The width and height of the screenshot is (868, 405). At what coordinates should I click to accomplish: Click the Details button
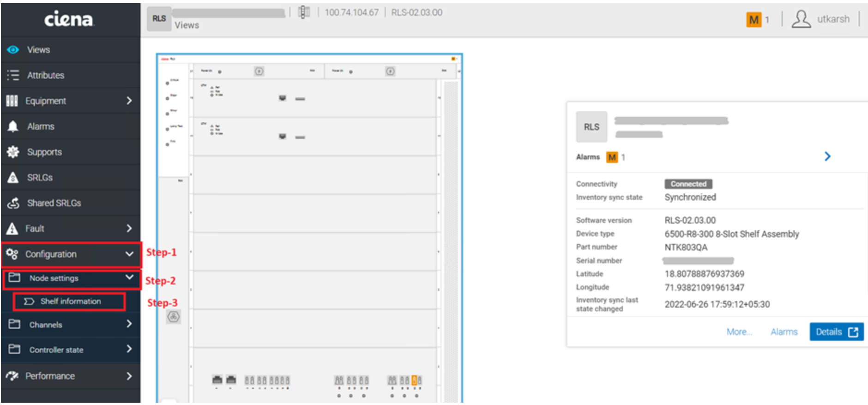click(837, 332)
